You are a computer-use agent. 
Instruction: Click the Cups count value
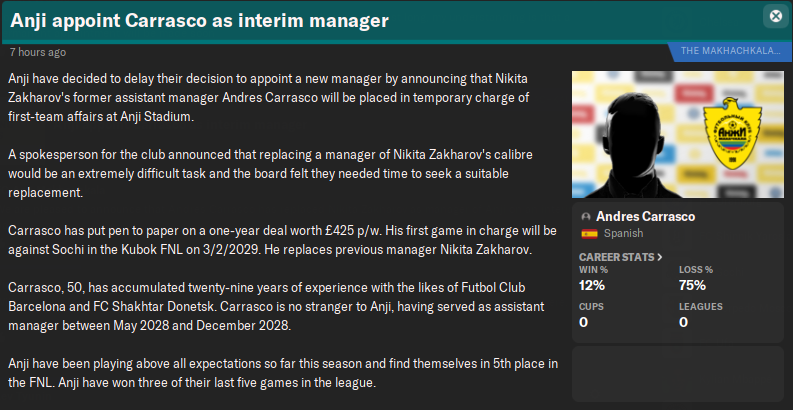click(x=584, y=322)
